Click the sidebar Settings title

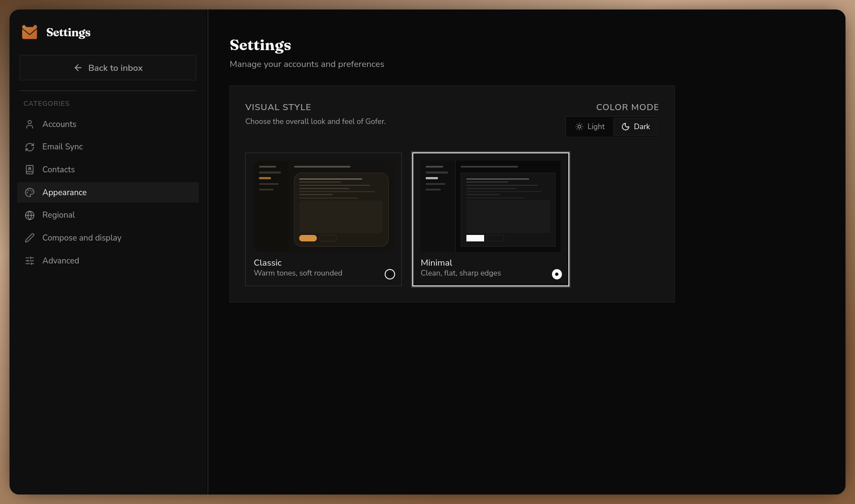point(68,32)
